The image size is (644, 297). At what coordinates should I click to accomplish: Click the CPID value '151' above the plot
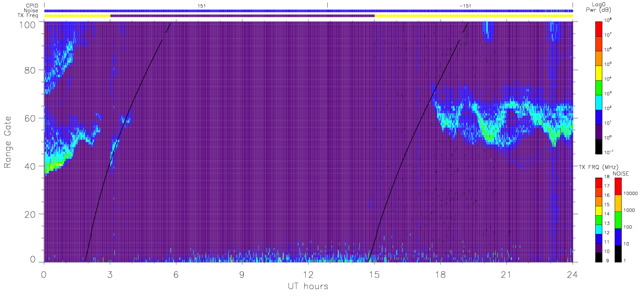click(x=201, y=5)
